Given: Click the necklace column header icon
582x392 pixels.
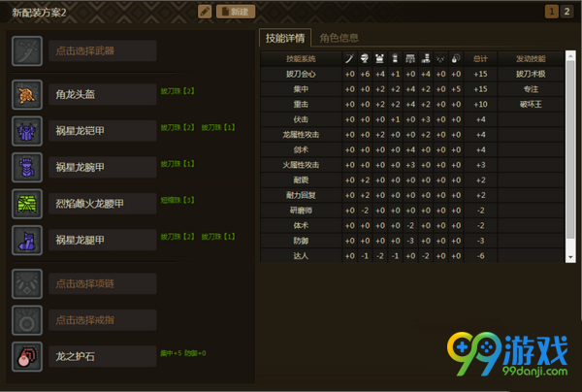Looking at the screenshot, I should 440,58.
